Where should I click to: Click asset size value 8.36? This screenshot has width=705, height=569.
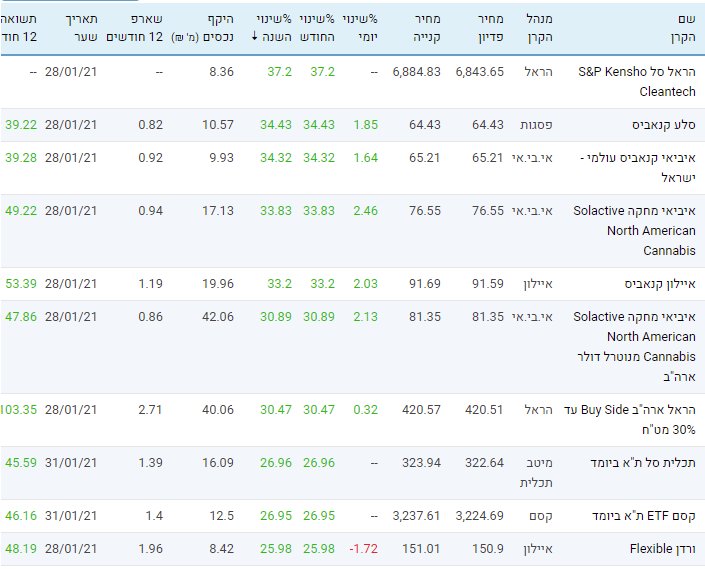pyautogui.click(x=222, y=72)
